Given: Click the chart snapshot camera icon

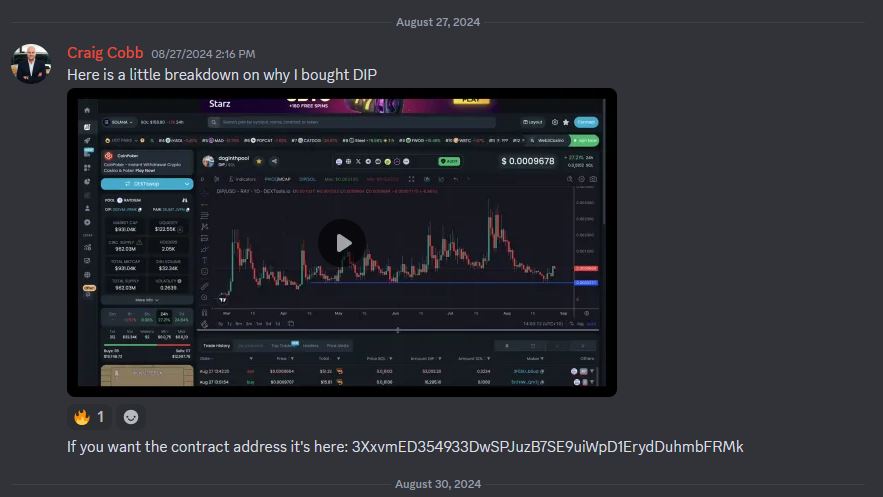Looking at the screenshot, I should (x=593, y=179).
